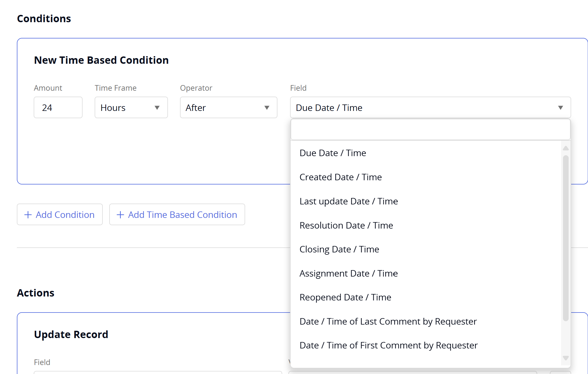Open the Operator After dropdown
Screen dimensions: 588x374
point(228,108)
